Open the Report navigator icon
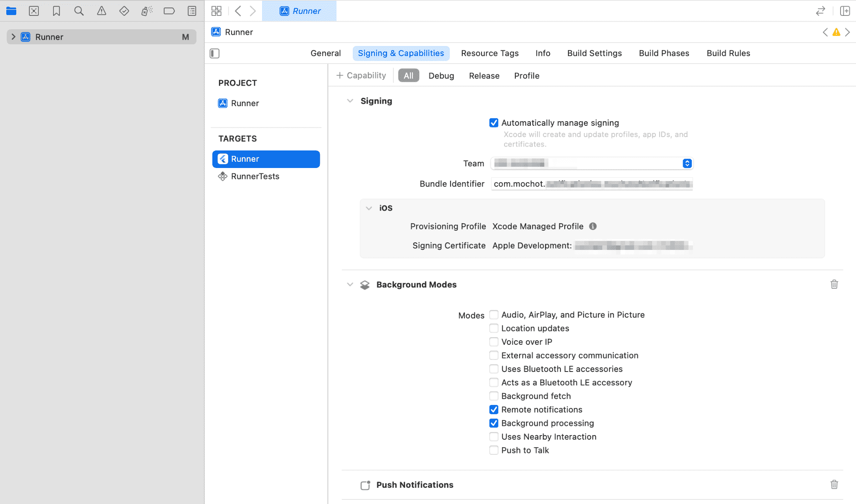 coord(192,11)
